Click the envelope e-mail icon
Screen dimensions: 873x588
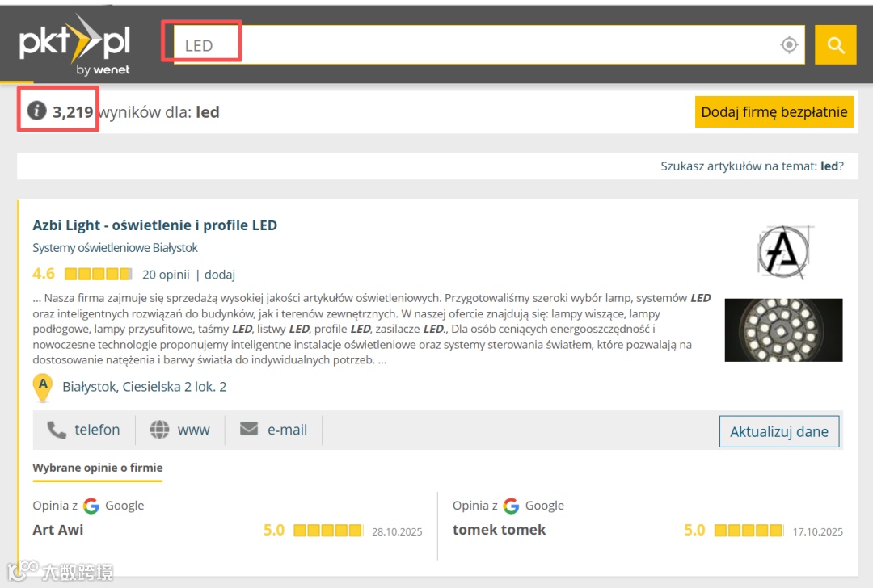click(x=249, y=428)
